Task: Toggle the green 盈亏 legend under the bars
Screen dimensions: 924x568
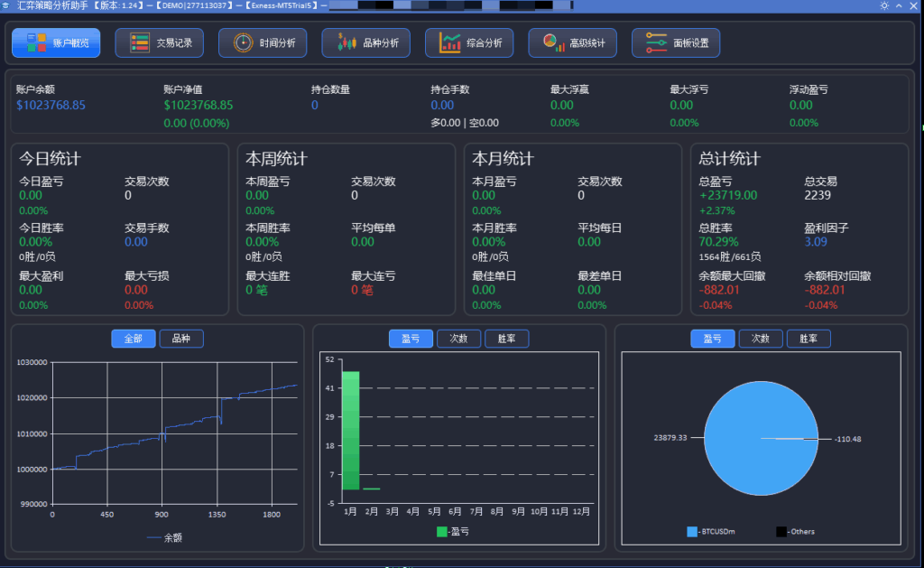Action: (440, 532)
